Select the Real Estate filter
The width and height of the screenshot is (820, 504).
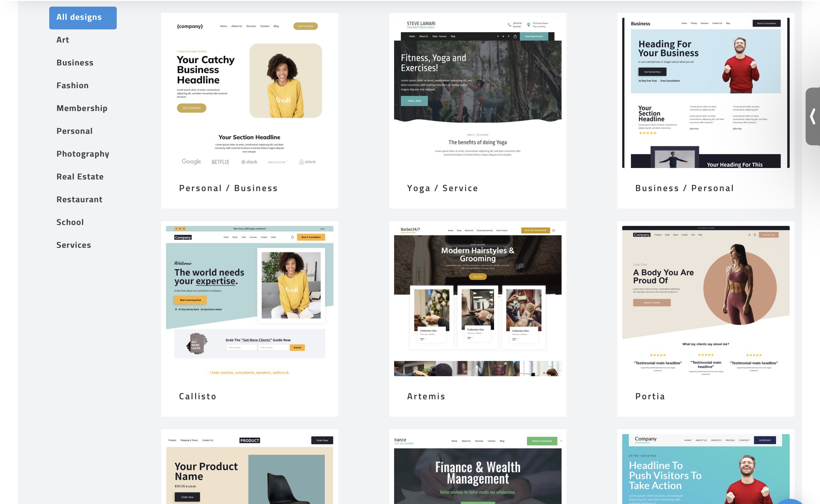click(80, 177)
